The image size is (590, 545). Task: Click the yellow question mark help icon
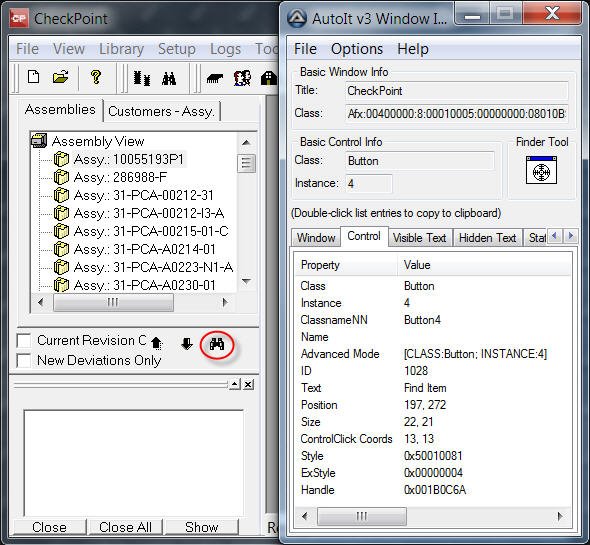click(96, 77)
